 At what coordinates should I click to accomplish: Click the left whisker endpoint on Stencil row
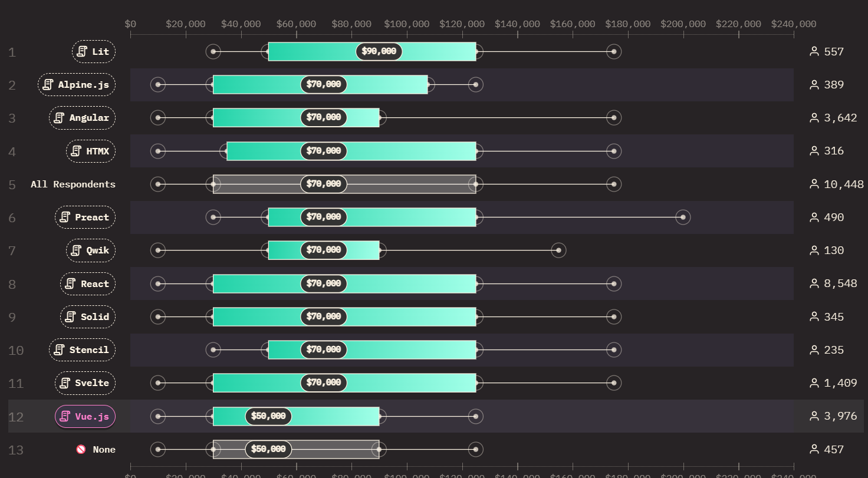tap(213, 350)
